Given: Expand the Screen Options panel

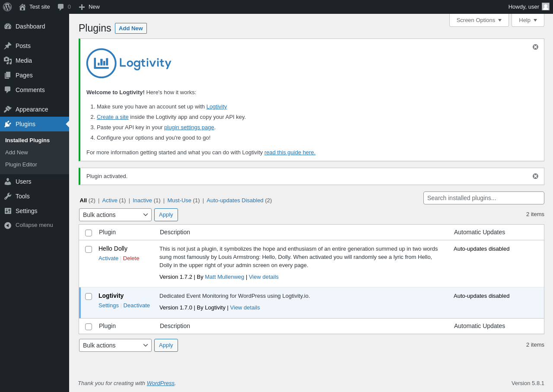Looking at the screenshot, I should 479,20.
